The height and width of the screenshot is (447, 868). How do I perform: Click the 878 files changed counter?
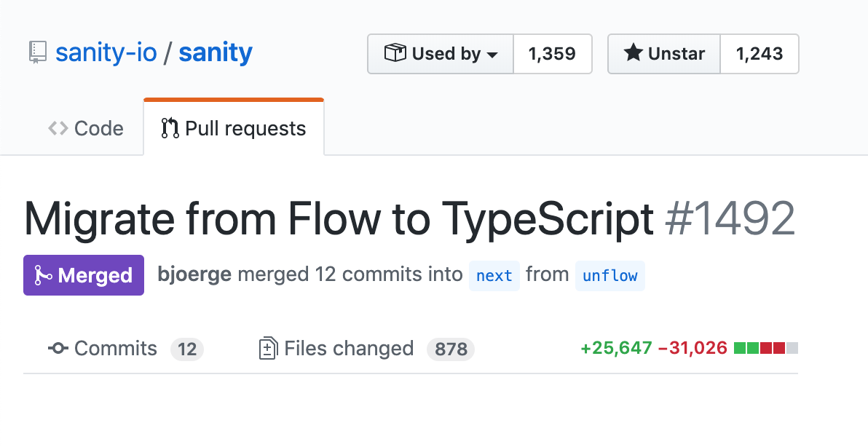click(450, 349)
